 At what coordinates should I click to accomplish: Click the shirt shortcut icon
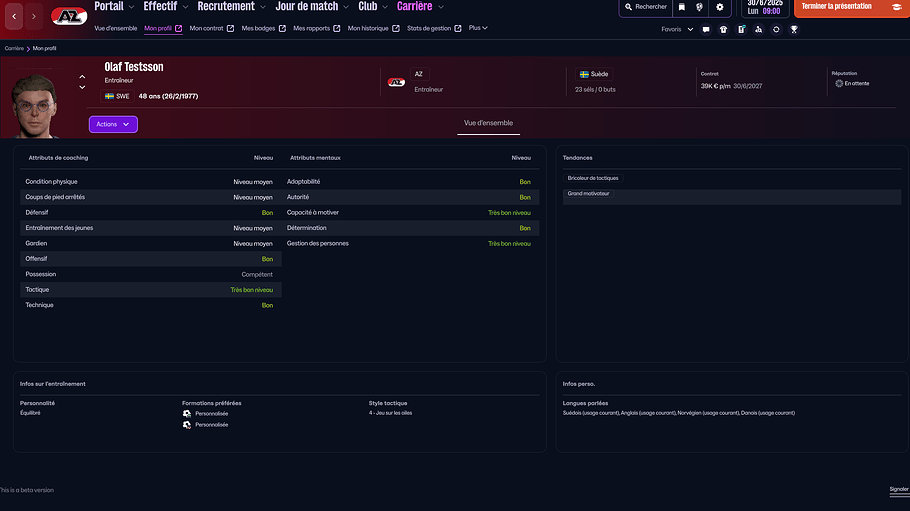(x=723, y=29)
